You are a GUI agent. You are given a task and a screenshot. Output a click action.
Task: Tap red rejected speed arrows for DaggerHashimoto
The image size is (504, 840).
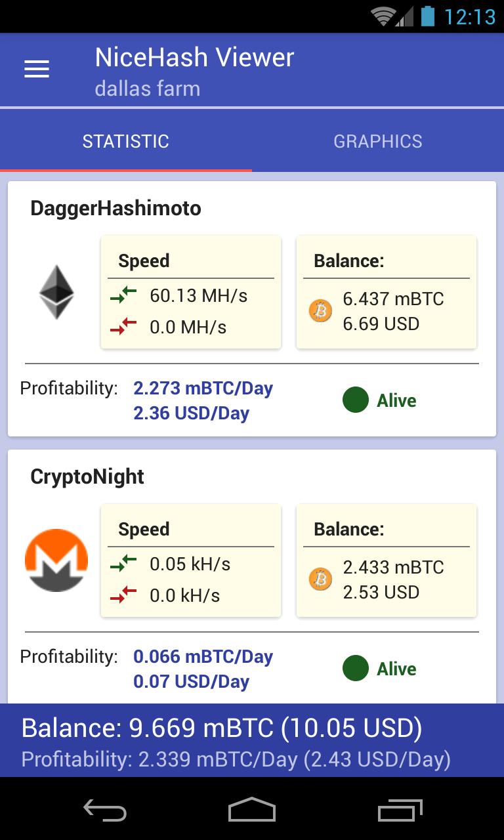pyautogui.click(x=123, y=327)
